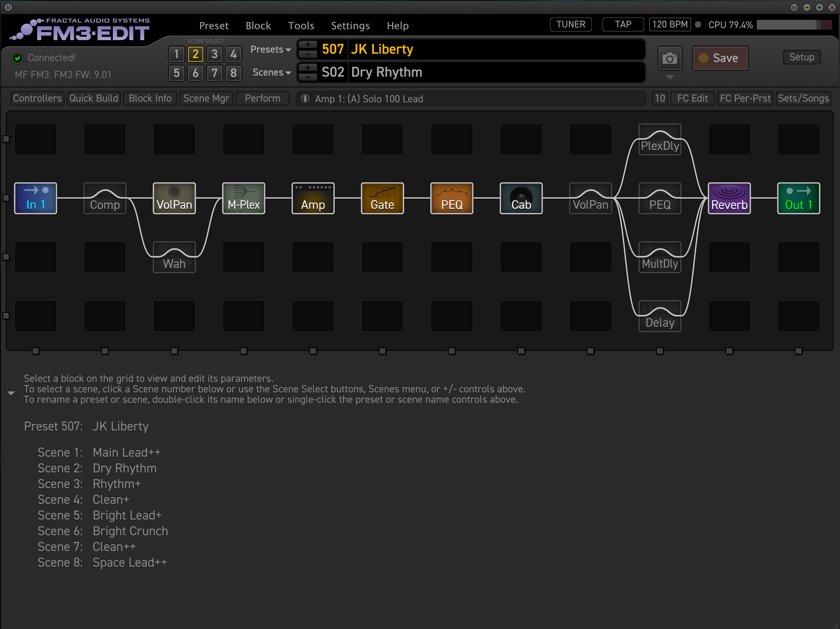Image resolution: width=840 pixels, height=629 pixels.
Task: Select the In 1 input block
Action: (x=35, y=198)
